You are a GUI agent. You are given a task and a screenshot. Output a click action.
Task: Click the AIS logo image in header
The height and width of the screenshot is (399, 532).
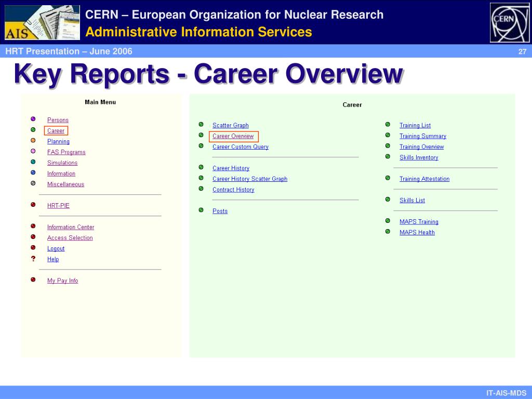(x=43, y=22)
